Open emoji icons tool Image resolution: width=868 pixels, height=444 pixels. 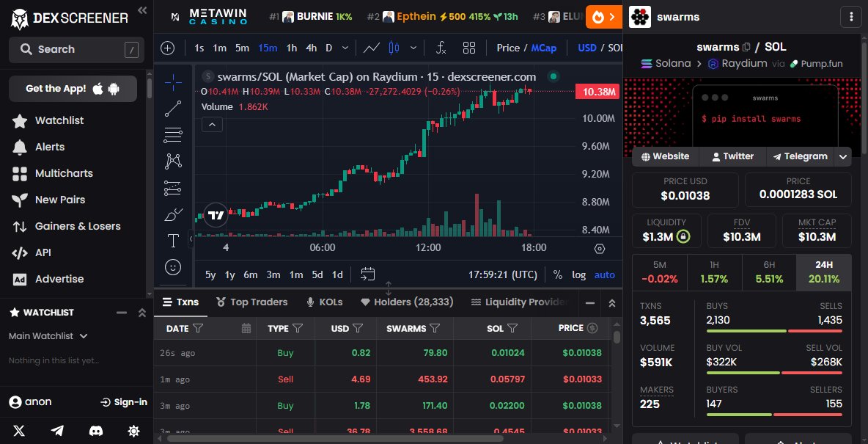coord(173,267)
